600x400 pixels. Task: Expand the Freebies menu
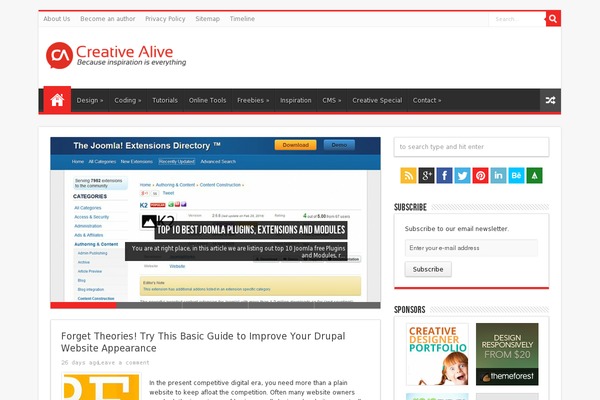[x=253, y=100]
